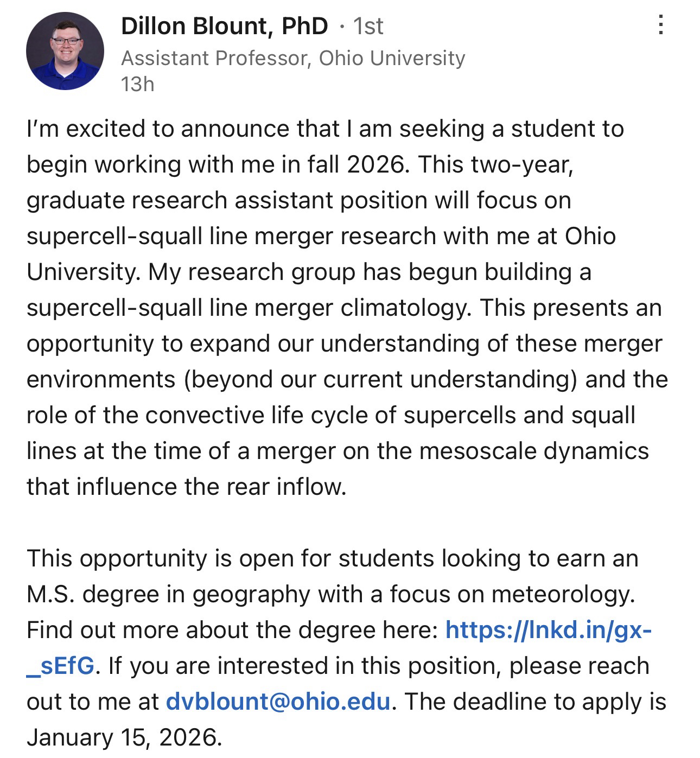Click the 13h post timestamp
The height and width of the screenshot is (758, 700).
(x=137, y=84)
